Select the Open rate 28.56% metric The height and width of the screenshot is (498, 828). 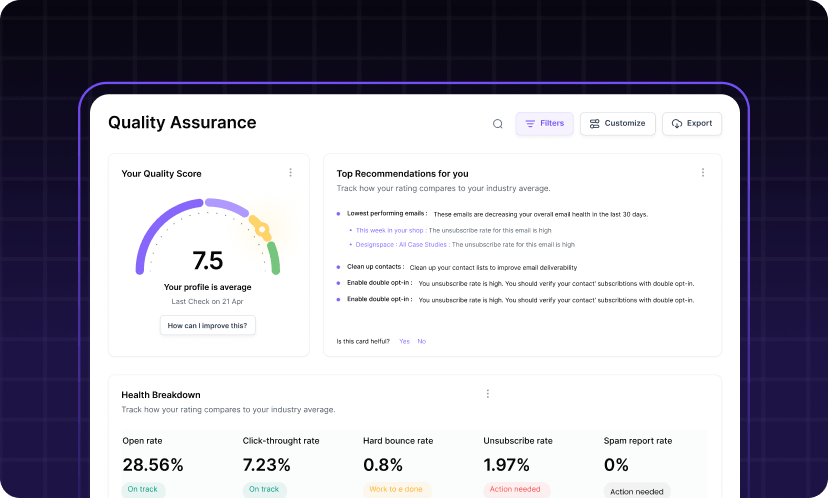[153, 464]
